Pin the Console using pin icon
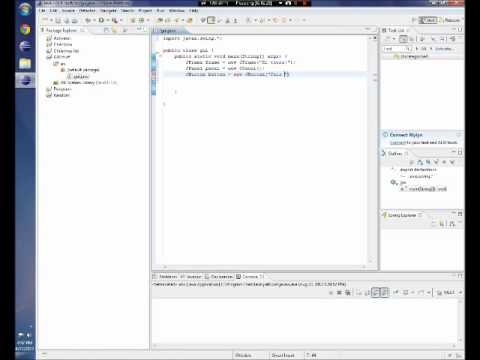The width and height of the screenshot is (480, 360). (x=396, y=293)
